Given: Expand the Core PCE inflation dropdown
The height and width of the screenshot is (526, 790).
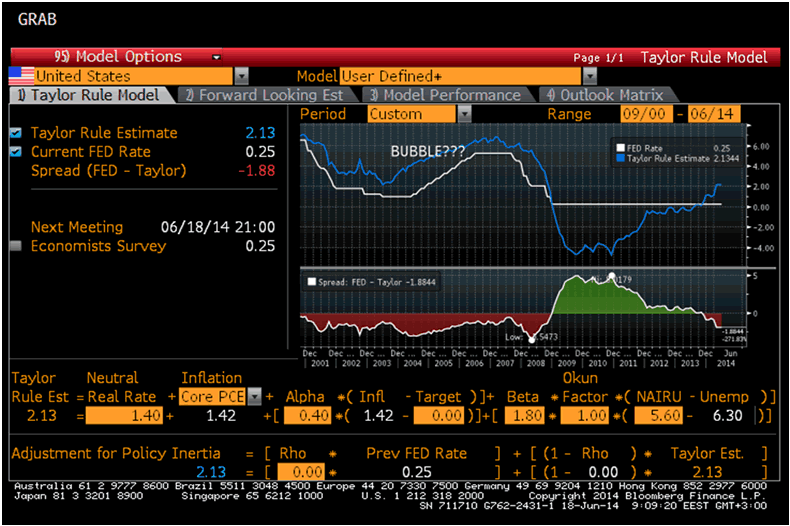Looking at the screenshot, I should (255, 396).
